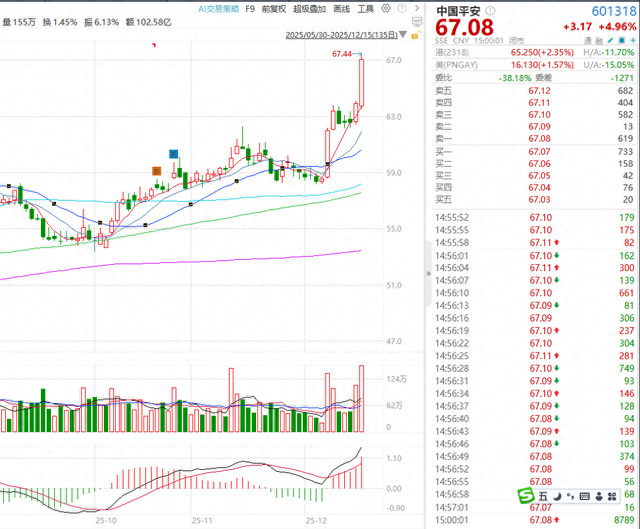Collapse the right panel via the » handle
This screenshot has height=529, width=640.
428,273
